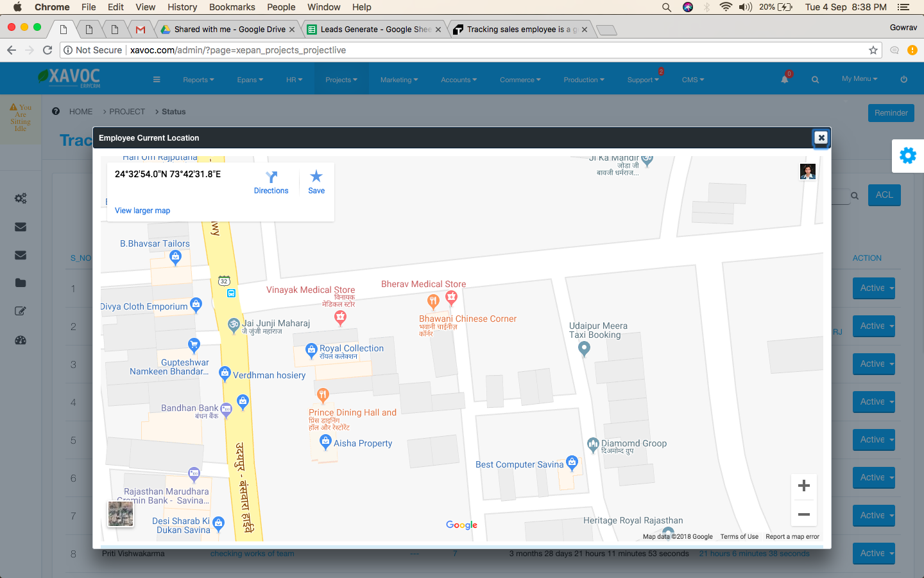Expand the Reports dropdown menu

pos(198,80)
